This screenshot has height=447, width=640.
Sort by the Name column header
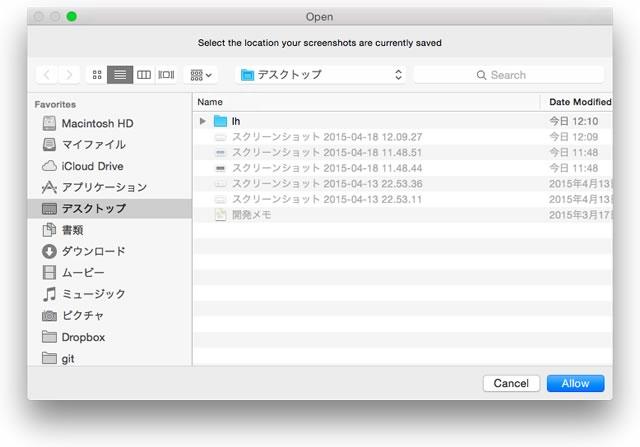(365, 102)
